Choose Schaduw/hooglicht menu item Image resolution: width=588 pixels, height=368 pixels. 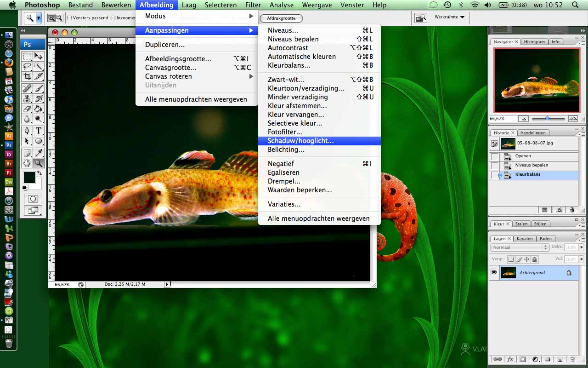coord(319,141)
